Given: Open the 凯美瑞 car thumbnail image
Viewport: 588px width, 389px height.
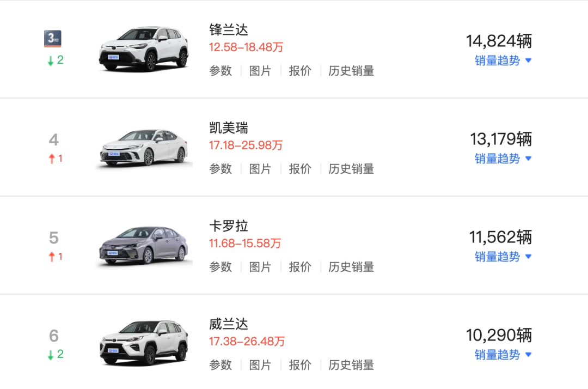Looking at the screenshot, I should click(x=144, y=148).
